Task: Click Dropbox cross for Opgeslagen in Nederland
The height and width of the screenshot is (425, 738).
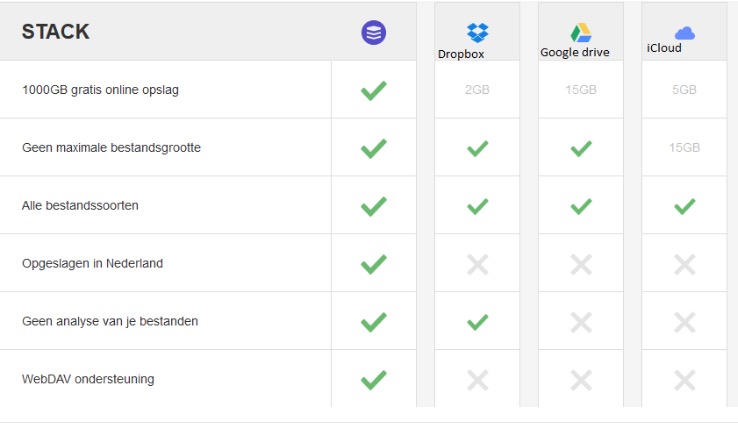Action: [477, 265]
